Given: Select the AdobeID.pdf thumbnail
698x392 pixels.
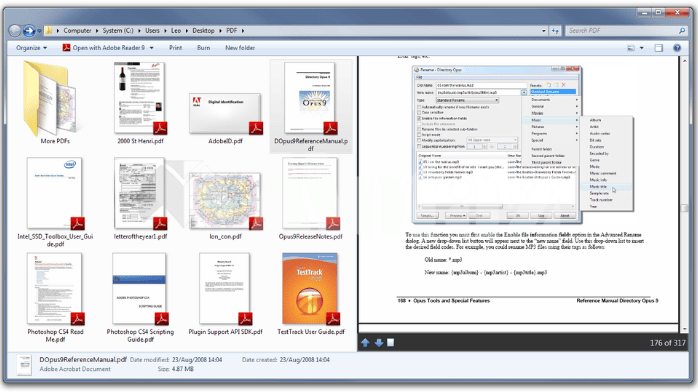Looking at the screenshot, I should pyautogui.click(x=225, y=114).
